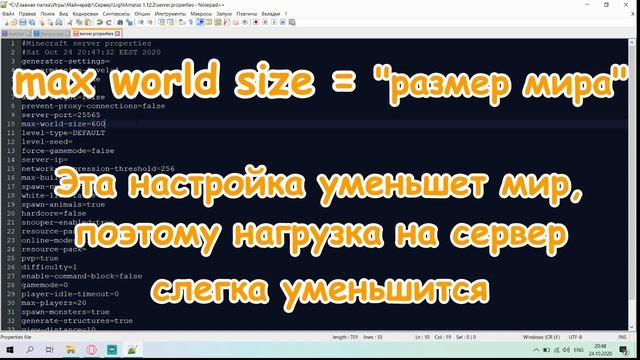Click the line server-port=25565
This screenshot has height=360, width=640.
pyautogui.click(x=60, y=115)
